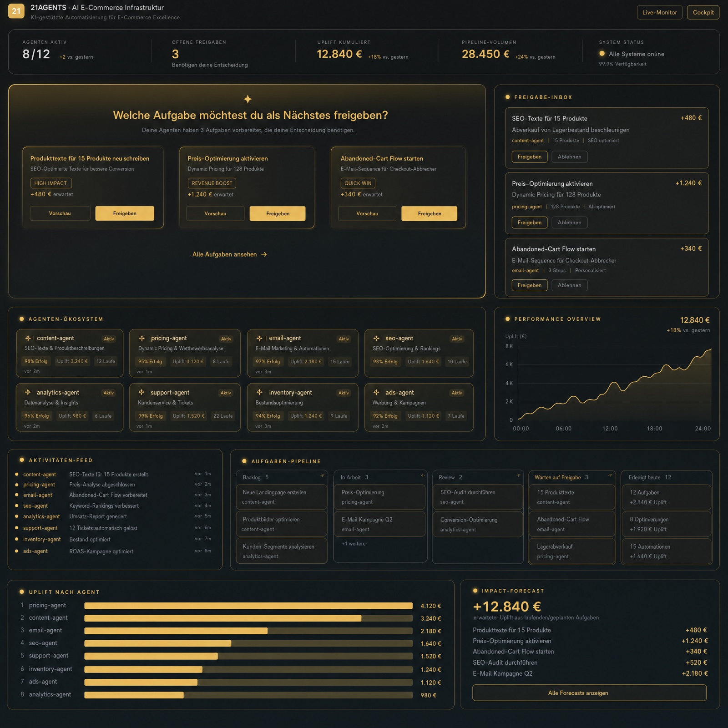This screenshot has height=728, width=728.
Task: Click the Freigabe-Inbox header dot
Action: (x=508, y=97)
